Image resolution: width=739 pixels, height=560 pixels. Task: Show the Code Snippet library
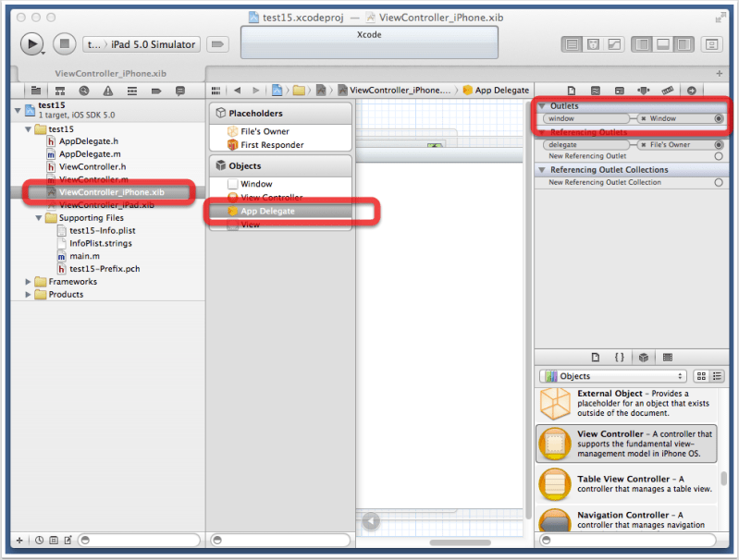[620, 358]
